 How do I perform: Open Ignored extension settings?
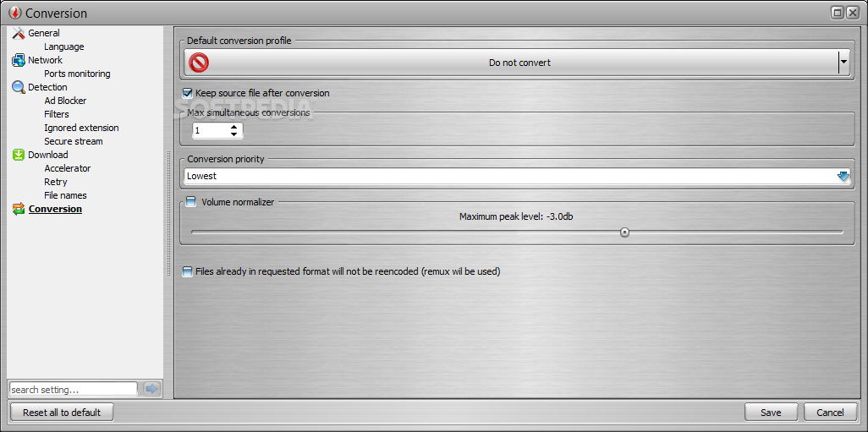pyautogui.click(x=81, y=128)
